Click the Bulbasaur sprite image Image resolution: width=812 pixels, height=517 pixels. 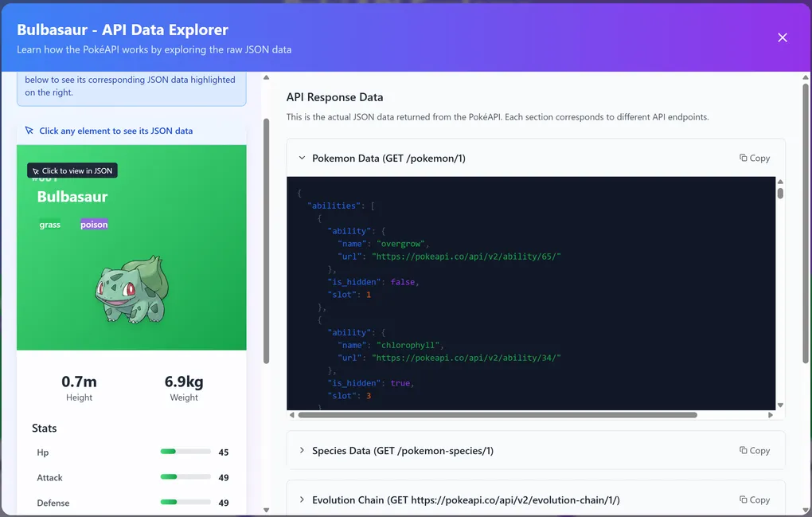click(x=132, y=290)
